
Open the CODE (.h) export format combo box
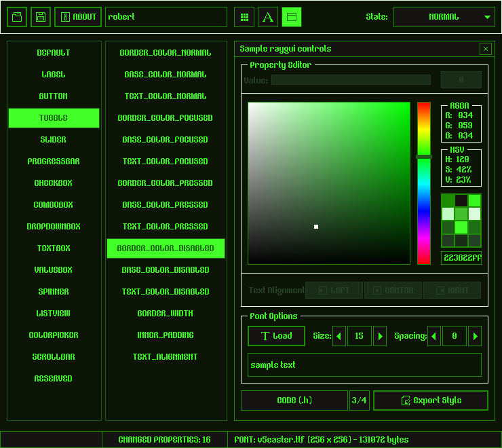pos(294,400)
